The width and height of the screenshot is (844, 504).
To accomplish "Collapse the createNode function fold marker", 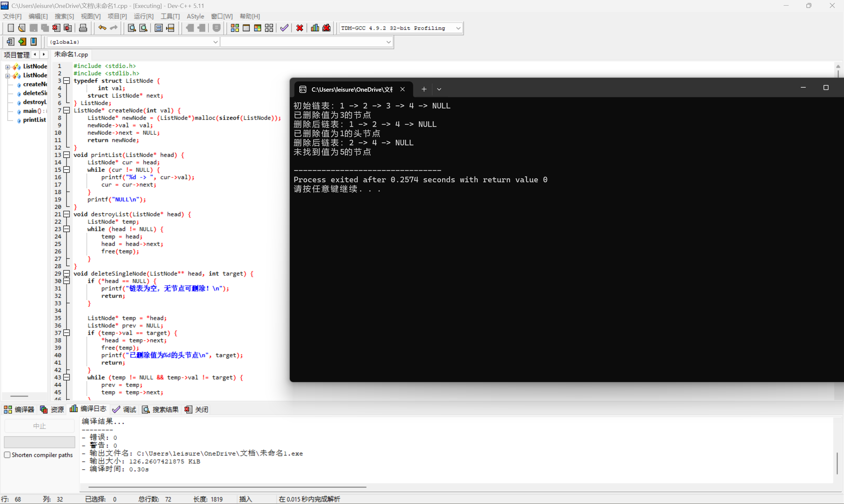I will pos(67,110).
